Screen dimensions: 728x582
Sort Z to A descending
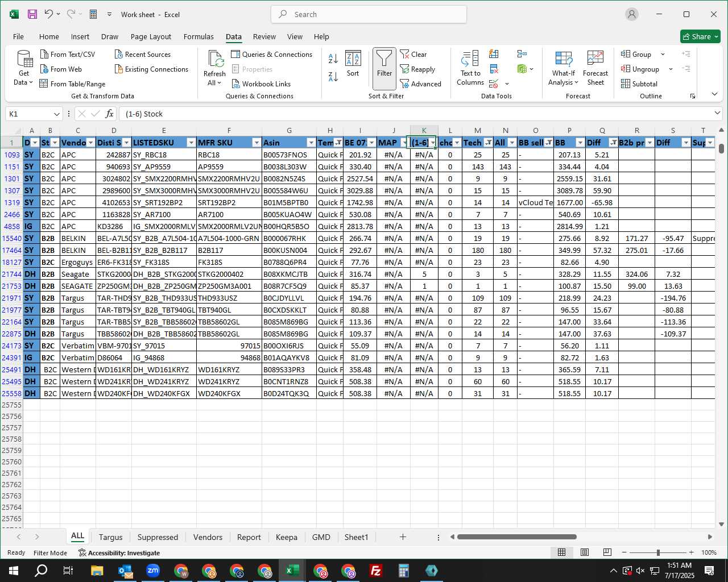(x=334, y=76)
